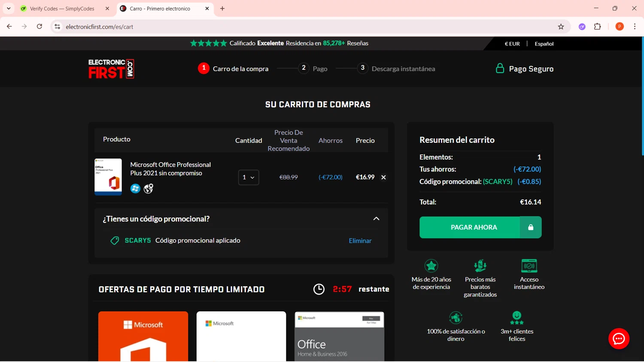Close the Verify Codes tab
This screenshot has width=644, height=362.
pos(107,9)
